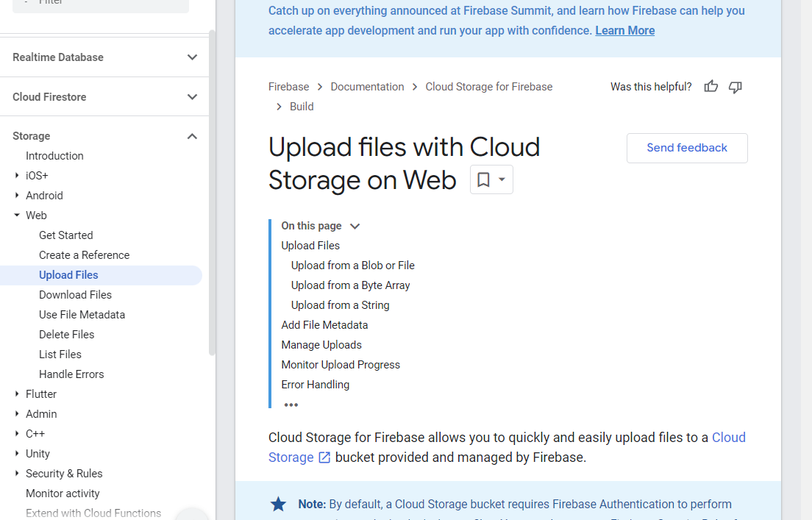Jump to Monitor Upload Progress section
This screenshot has width=812, height=520.
coord(341,365)
